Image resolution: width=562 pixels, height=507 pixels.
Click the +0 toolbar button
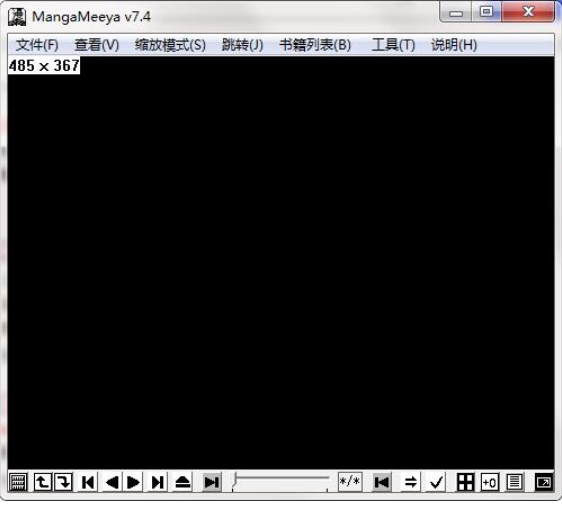click(x=490, y=482)
